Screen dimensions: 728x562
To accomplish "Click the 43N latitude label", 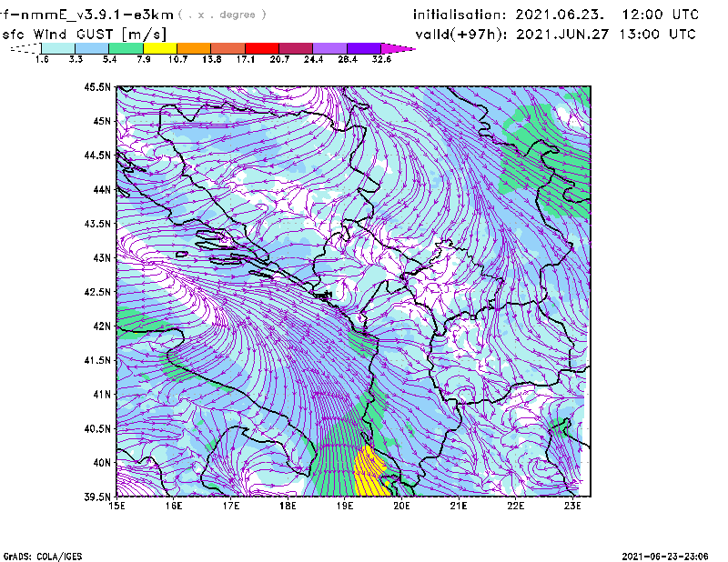I will (x=102, y=257).
